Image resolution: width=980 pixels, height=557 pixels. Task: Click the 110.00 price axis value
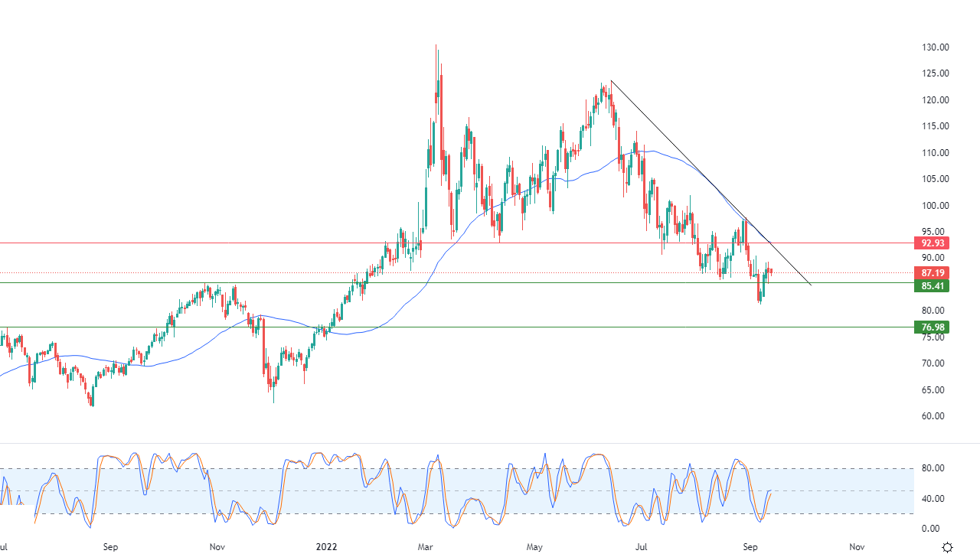click(x=936, y=153)
